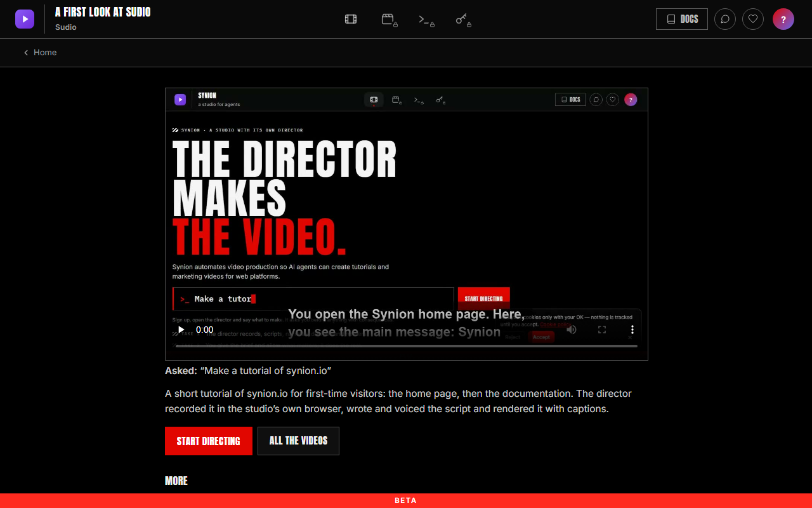Open ALL THE VIDEOS

(298, 441)
